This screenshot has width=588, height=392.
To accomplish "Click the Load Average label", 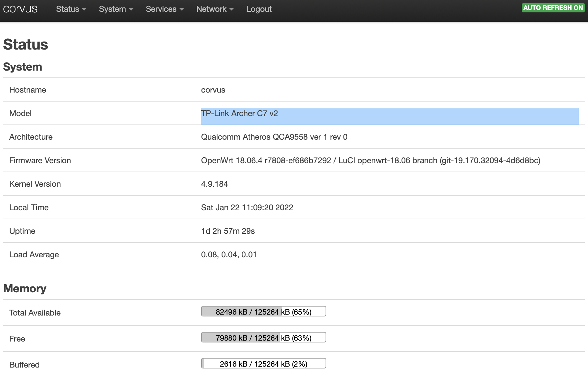I will coord(34,255).
